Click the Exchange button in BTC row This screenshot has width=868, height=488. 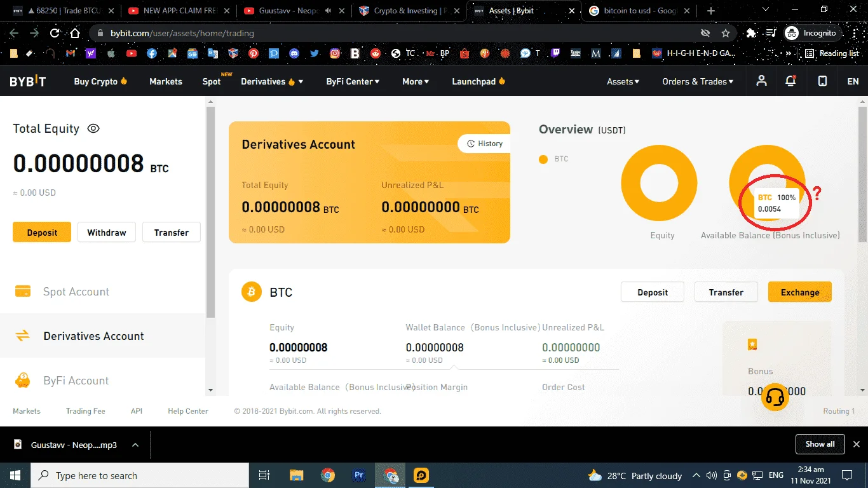pyautogui.click(x=800, y=292)
